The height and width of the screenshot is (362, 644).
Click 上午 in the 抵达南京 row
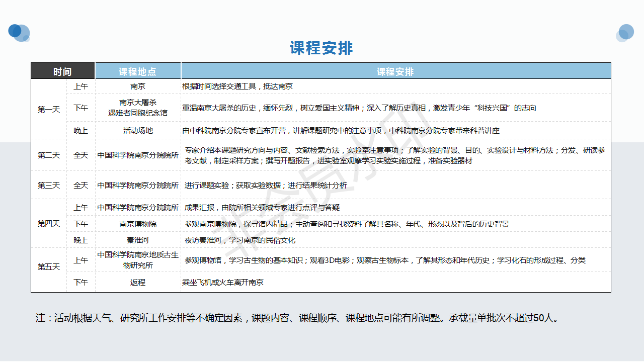click(x=81, y=86)
